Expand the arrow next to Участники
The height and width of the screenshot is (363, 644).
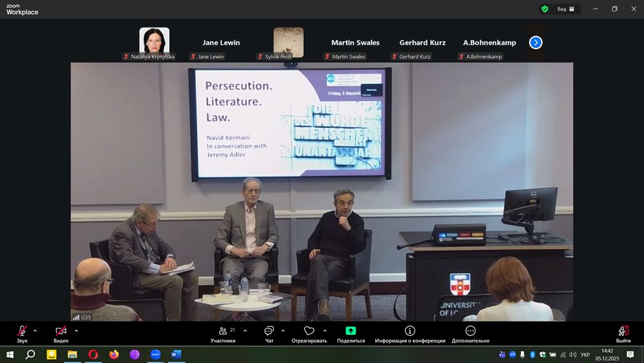pos(245,330)
